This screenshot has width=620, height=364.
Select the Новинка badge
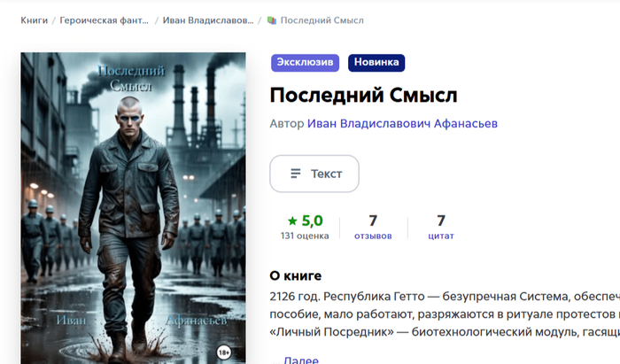click(376, 63)
